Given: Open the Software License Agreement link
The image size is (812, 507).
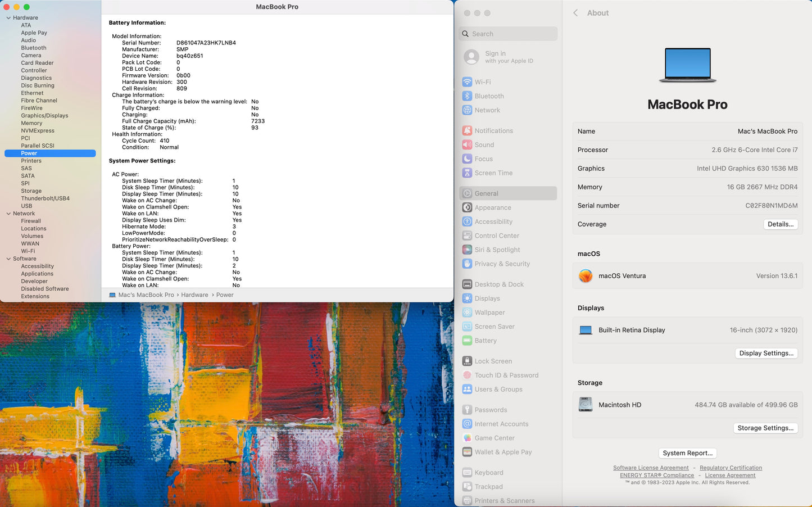Looking at the screenshot, I should [x=651, y=468].
